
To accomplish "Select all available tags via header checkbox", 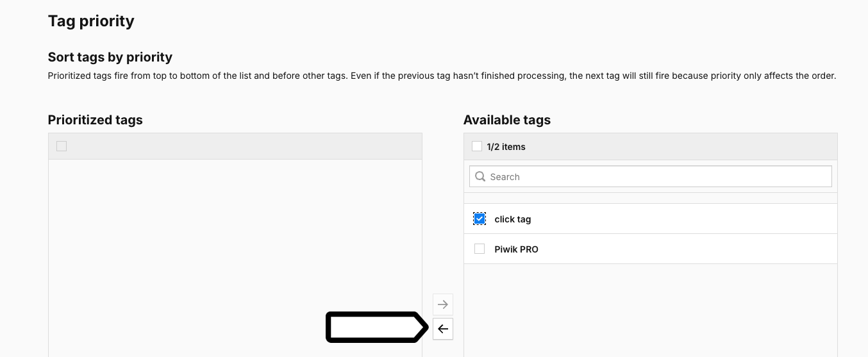I will point(477,146).
